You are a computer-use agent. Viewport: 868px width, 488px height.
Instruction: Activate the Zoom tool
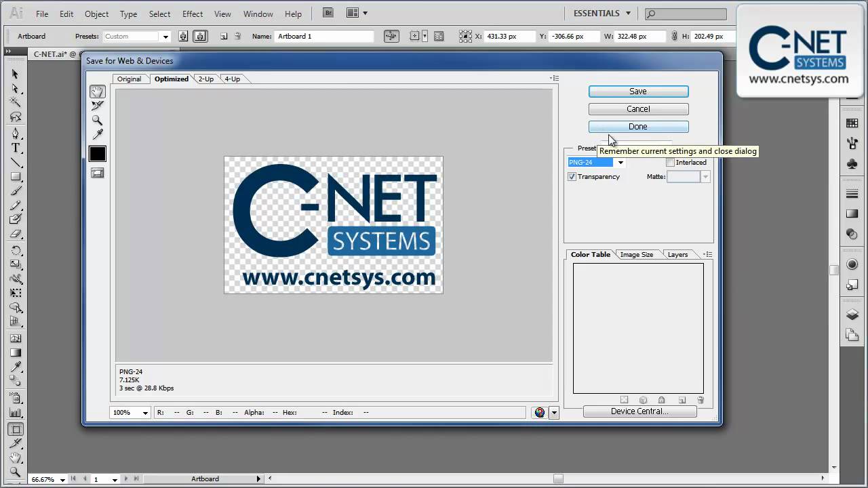pos(97,120)
